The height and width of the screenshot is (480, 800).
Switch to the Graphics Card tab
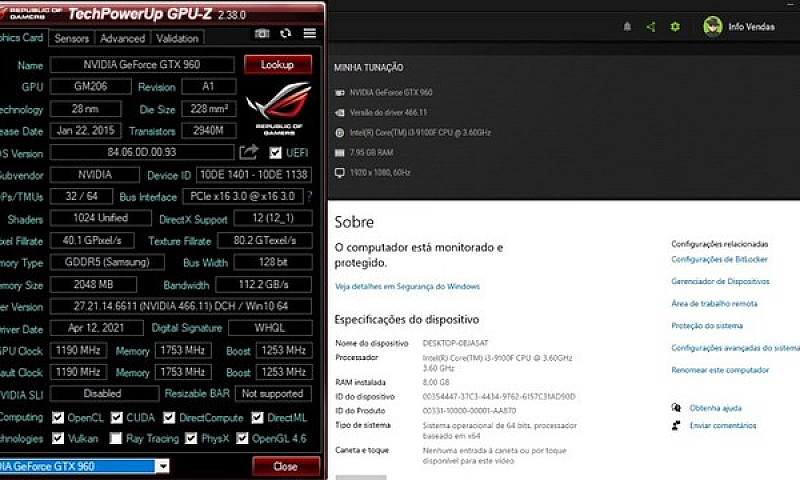coord(23,38)
